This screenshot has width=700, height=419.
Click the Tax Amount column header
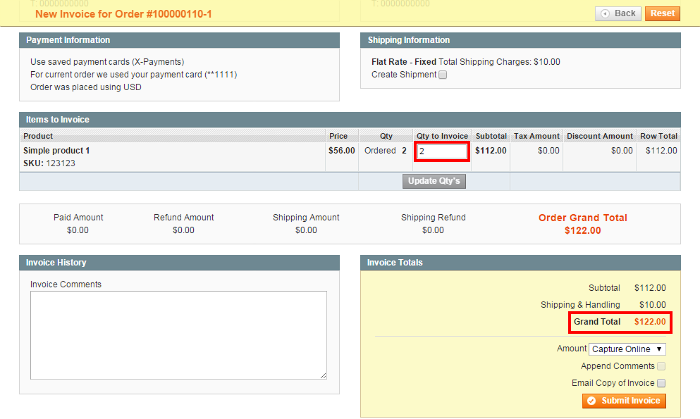click(x=536, y=136)
